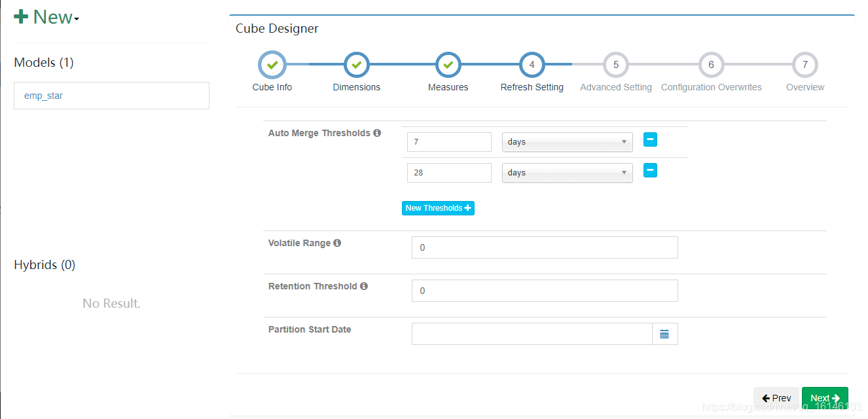Image resolution: width=868 pixels, height=419 pixels.
Task: Jump to step 5 Advanced Setting circle
Action: tap(616, 65)
